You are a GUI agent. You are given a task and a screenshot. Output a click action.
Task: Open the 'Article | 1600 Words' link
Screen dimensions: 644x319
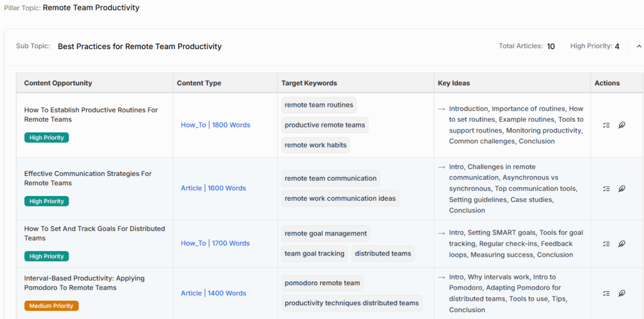(x=213, y=188)
